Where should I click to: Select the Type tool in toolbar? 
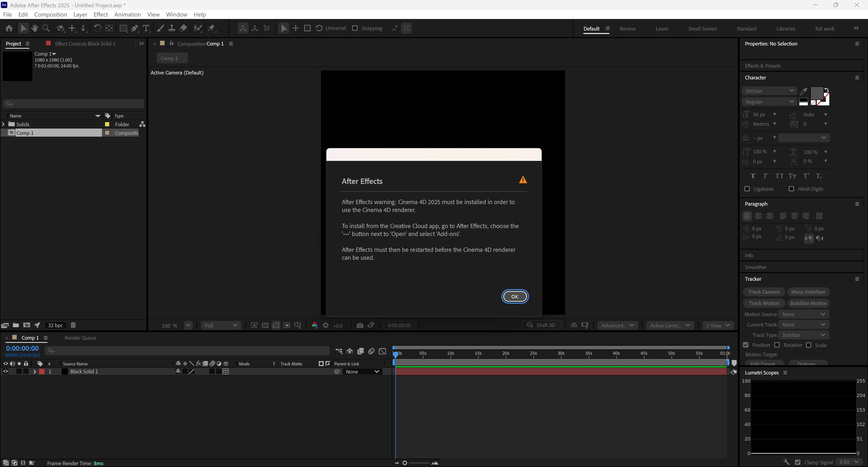click(x=146, y=28)
